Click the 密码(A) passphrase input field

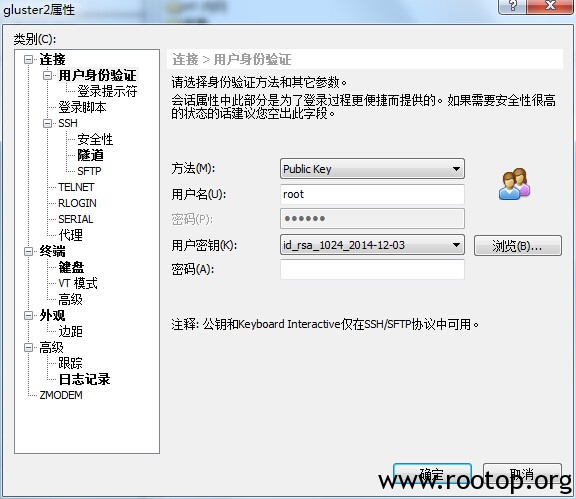pyautogui.click(x=372, y=270)
